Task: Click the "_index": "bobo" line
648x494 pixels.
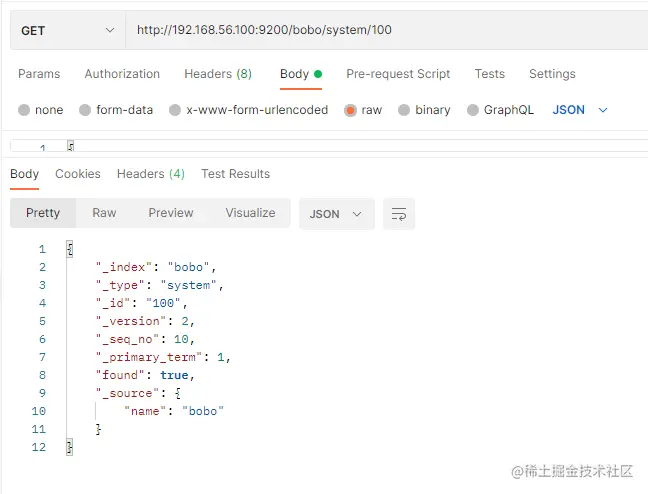Action: [156, 267]
